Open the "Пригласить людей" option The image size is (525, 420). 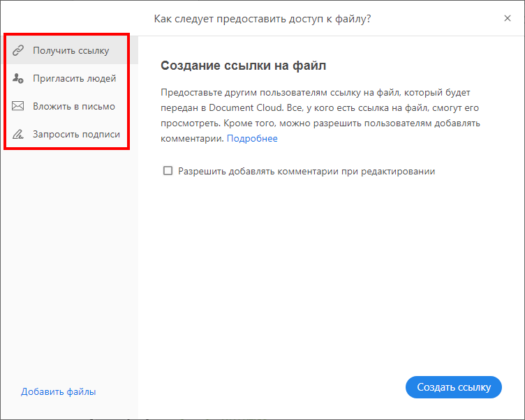[x=74, y=79]
